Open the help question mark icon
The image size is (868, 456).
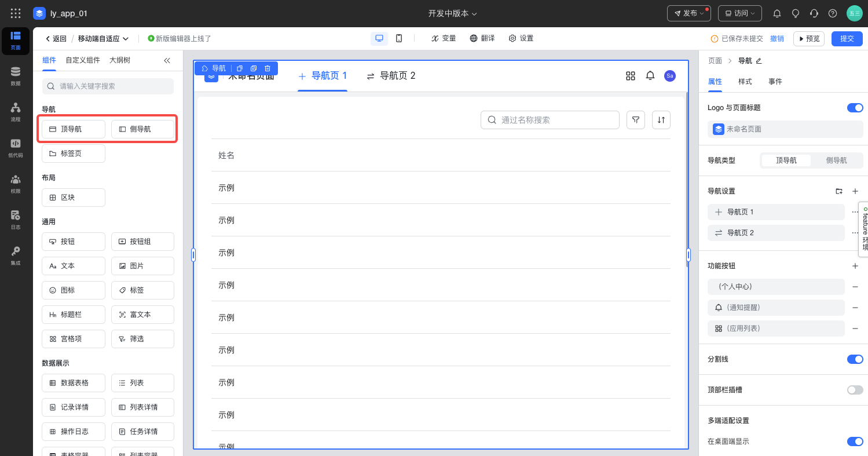point(833,13)
